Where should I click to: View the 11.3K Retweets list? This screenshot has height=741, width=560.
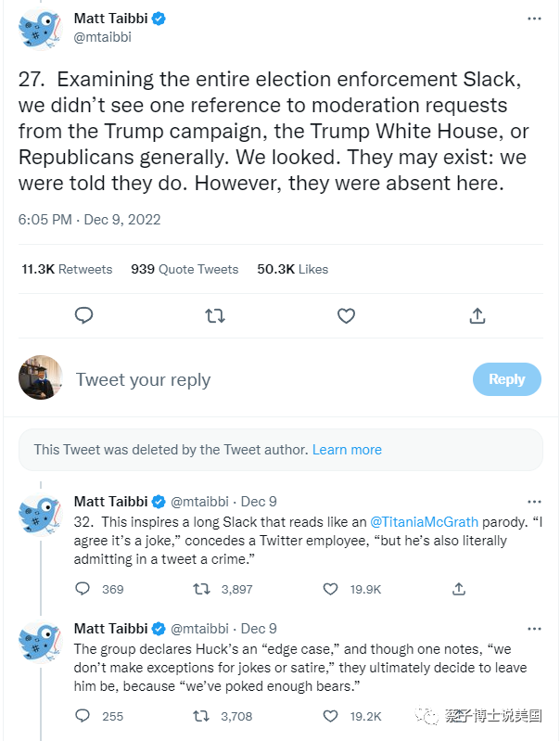click(67, 269)
